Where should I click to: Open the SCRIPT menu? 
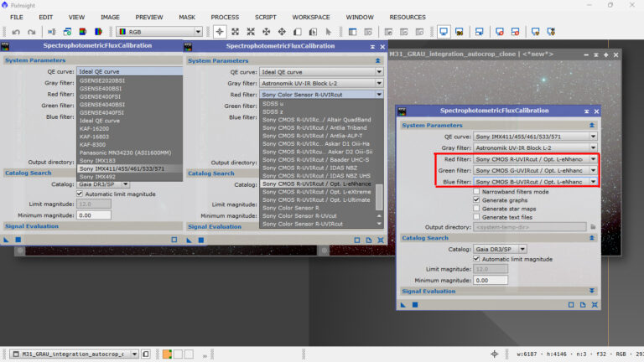point(265,18)
